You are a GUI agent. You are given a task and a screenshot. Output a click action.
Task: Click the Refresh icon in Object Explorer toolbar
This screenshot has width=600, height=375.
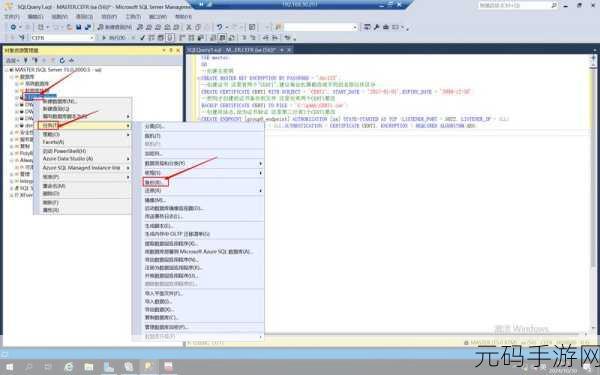tap(62, 60)
